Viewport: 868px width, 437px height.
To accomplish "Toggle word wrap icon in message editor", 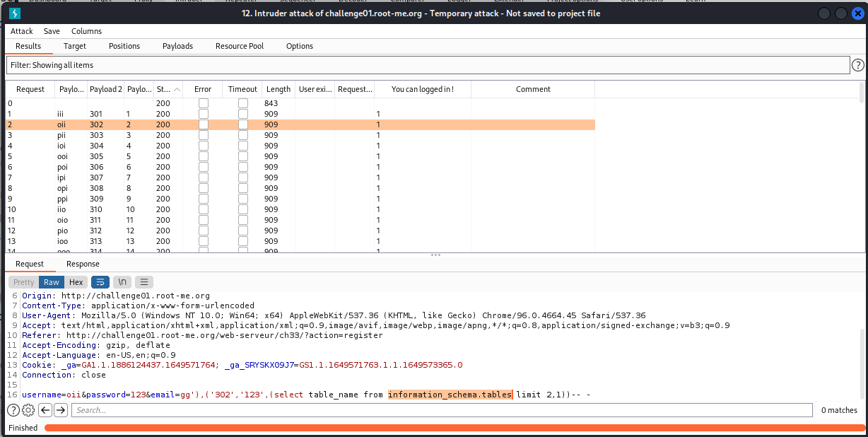I will tap(100, 282).
